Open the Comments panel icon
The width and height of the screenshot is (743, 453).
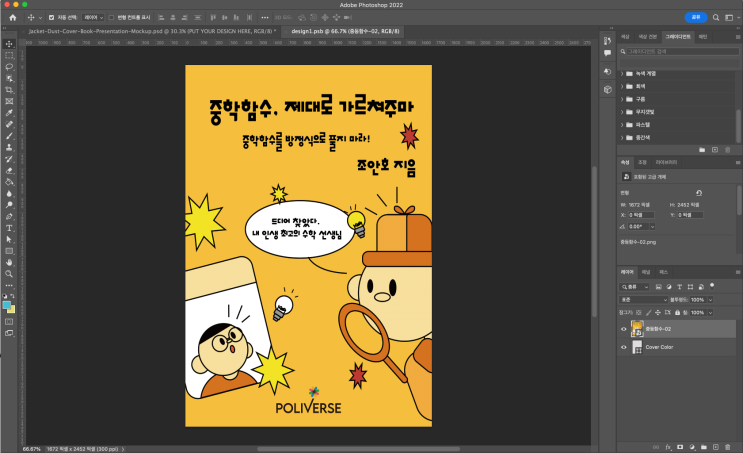[607, 53]
